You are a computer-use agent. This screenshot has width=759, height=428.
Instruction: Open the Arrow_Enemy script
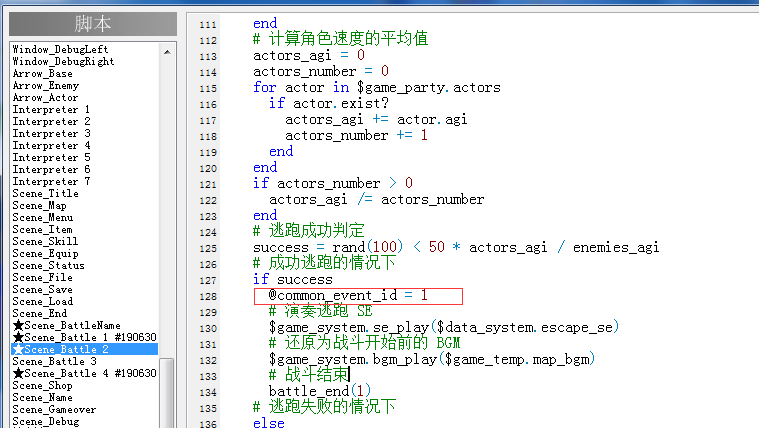[46, 86]
